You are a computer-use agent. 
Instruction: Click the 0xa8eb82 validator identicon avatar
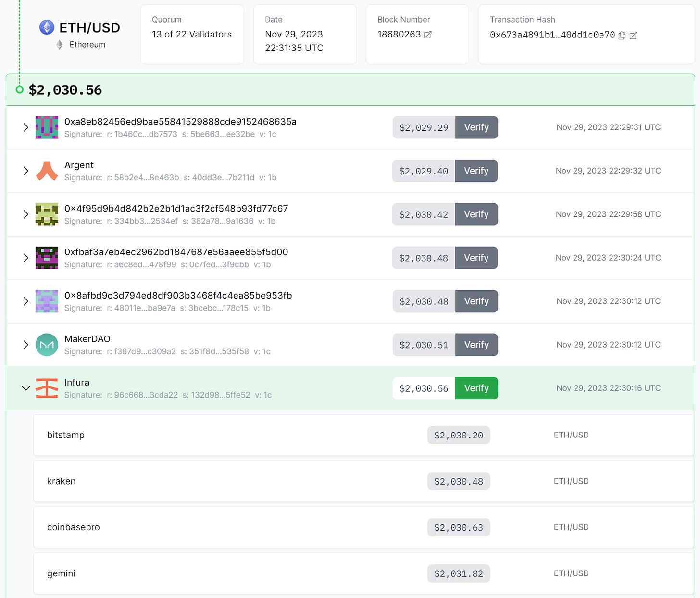pyautogui.click(x=47, y=127)
